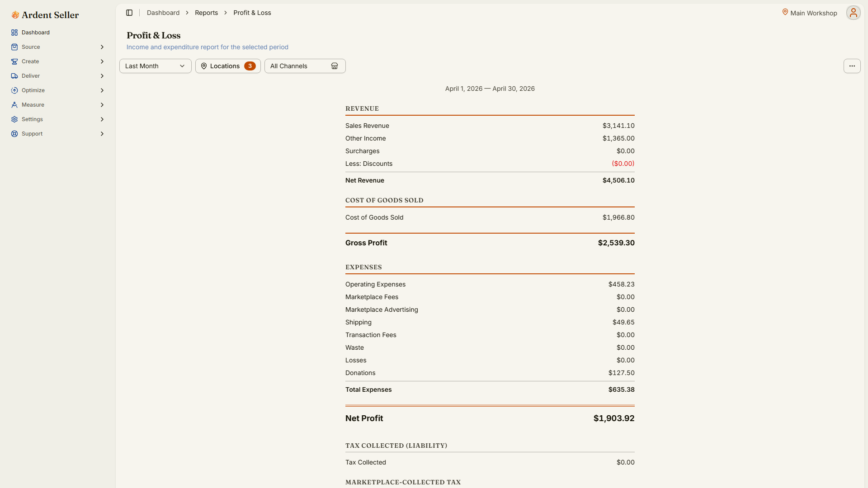Click the Profit & Loss breadcrumb
Viewport: 868px width, 488px height.
coord(252,13)
